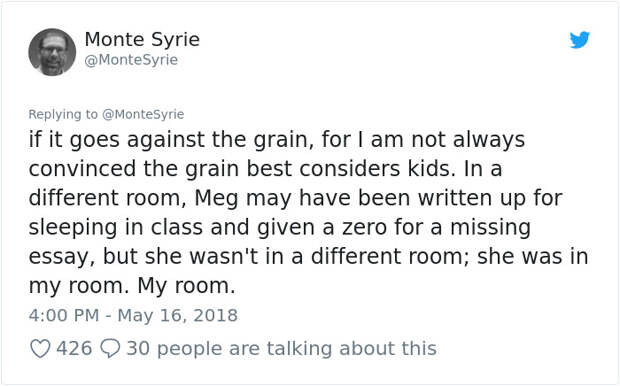Click the 426 likes count
The height and width of the screenshot is (386, 620).
tap(74, 348)
